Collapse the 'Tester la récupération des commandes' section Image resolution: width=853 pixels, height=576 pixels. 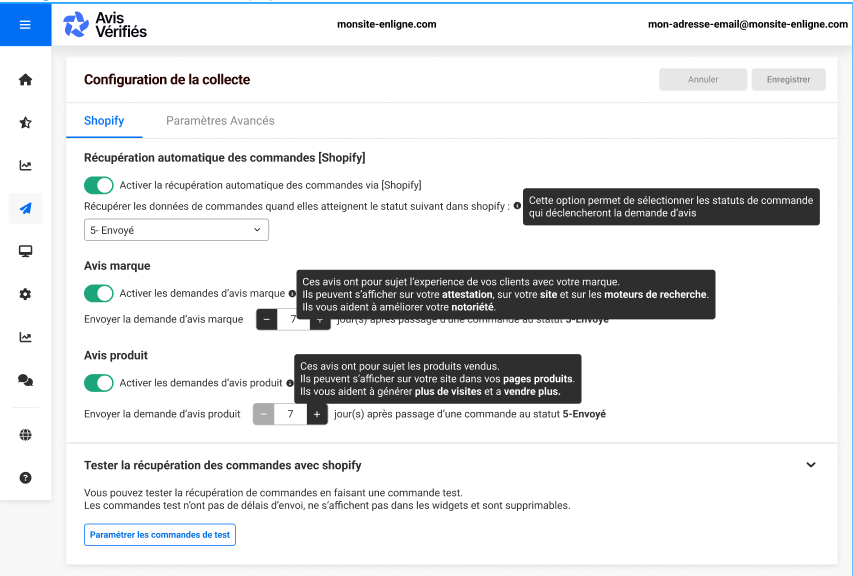point(811,465)
